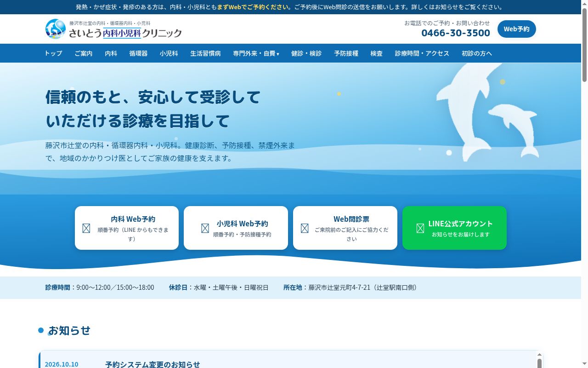Click the icon in 小児科 Web予約 card

pos(205,228)
